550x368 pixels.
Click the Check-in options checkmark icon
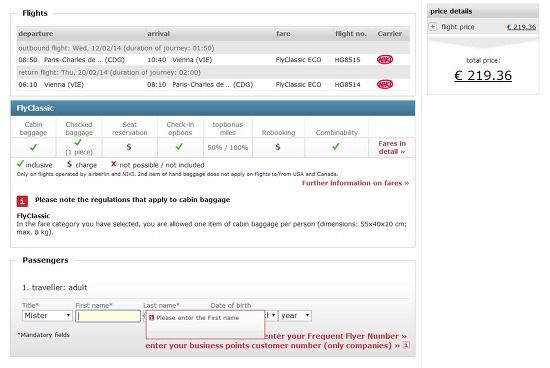(x=179, y=146)
